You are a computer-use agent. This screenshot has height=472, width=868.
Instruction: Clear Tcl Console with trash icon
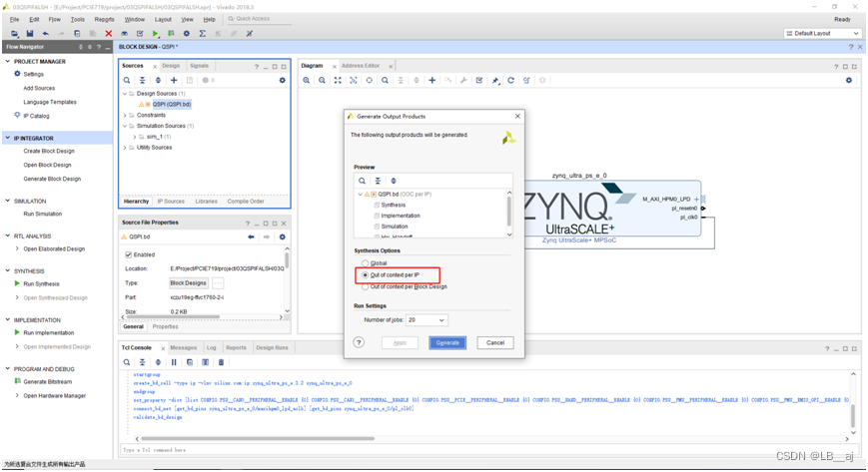(221, 362)
